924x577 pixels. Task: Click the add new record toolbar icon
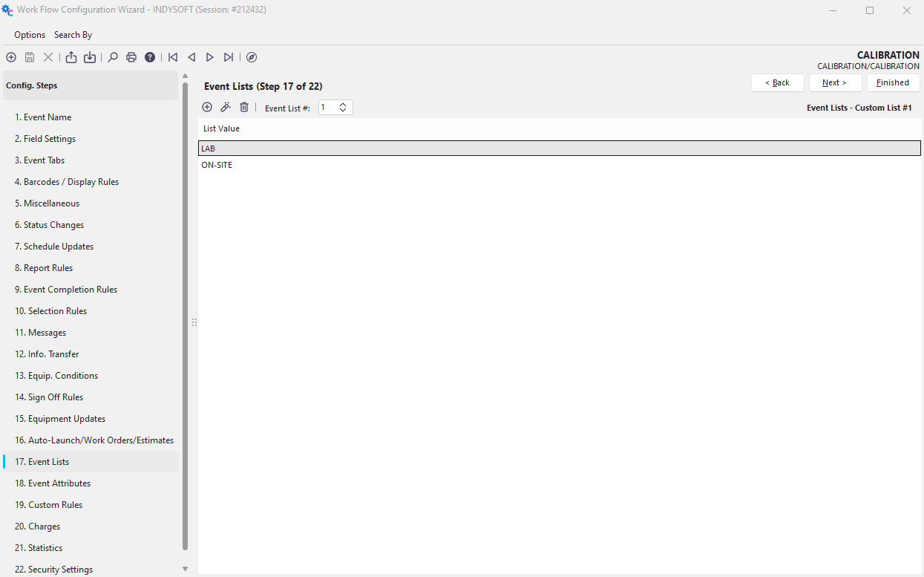click(x=11, y=57)
